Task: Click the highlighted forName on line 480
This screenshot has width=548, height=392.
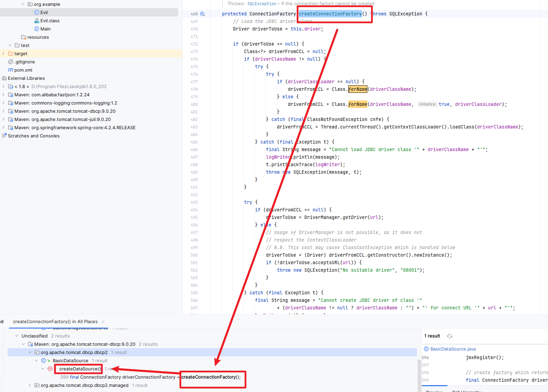Action: click(358, 104)
